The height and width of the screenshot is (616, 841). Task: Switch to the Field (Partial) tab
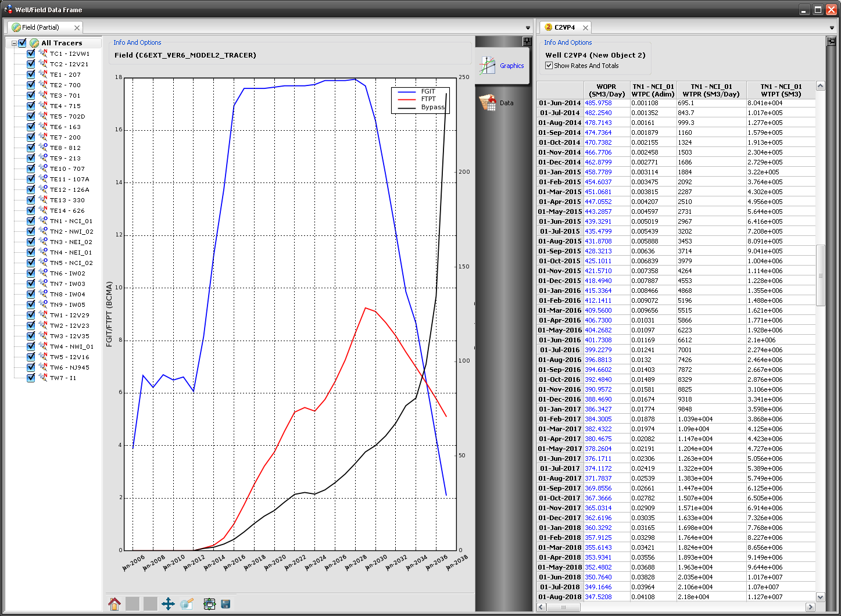pyautogui.click(x=41, y=27)
